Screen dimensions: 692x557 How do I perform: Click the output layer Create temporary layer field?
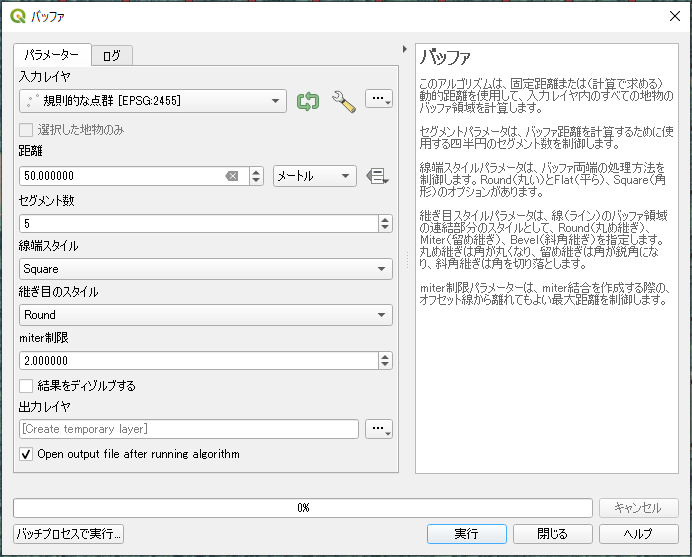[189, 429]
